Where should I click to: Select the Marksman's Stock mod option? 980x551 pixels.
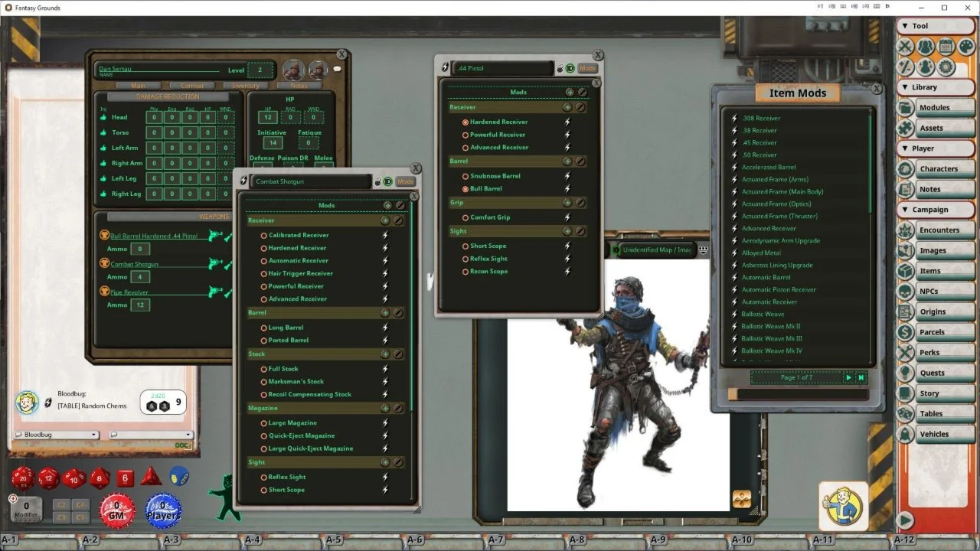[264, 382]
